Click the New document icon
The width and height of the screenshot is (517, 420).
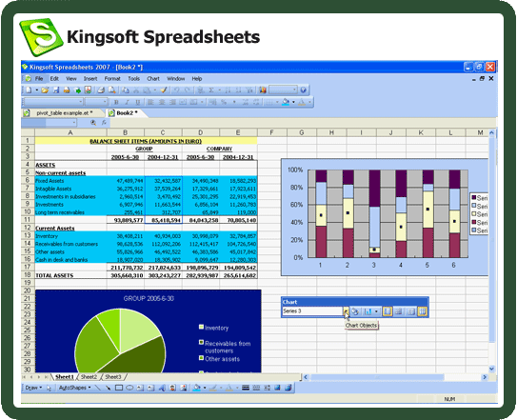29,90
